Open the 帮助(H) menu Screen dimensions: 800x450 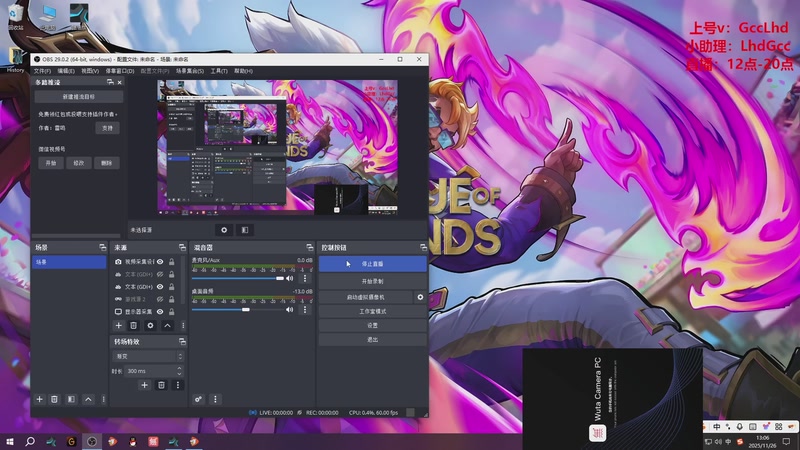pyautogui.click(x=243, y=71)
